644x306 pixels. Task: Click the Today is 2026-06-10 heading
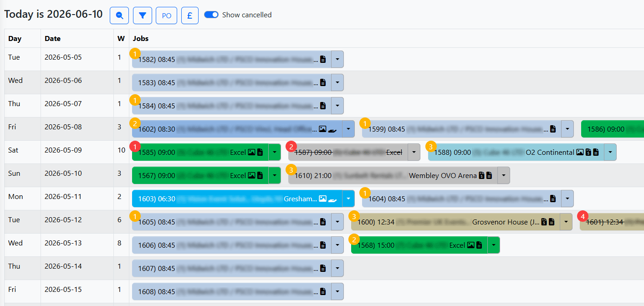pyautogui.click(x=53, y=14)
